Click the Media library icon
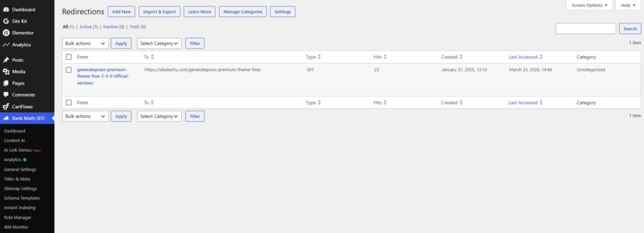This screenshot has width=644, height=233. tap(6, 72)
